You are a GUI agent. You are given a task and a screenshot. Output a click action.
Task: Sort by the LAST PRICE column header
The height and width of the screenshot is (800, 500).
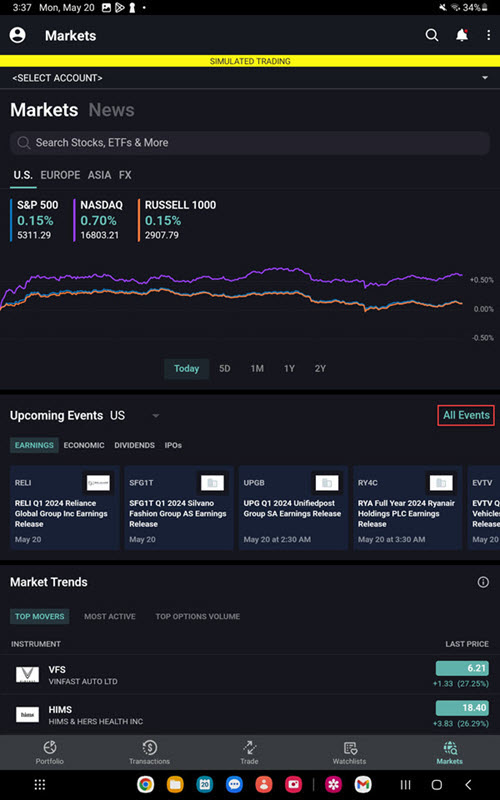[467, 644]
